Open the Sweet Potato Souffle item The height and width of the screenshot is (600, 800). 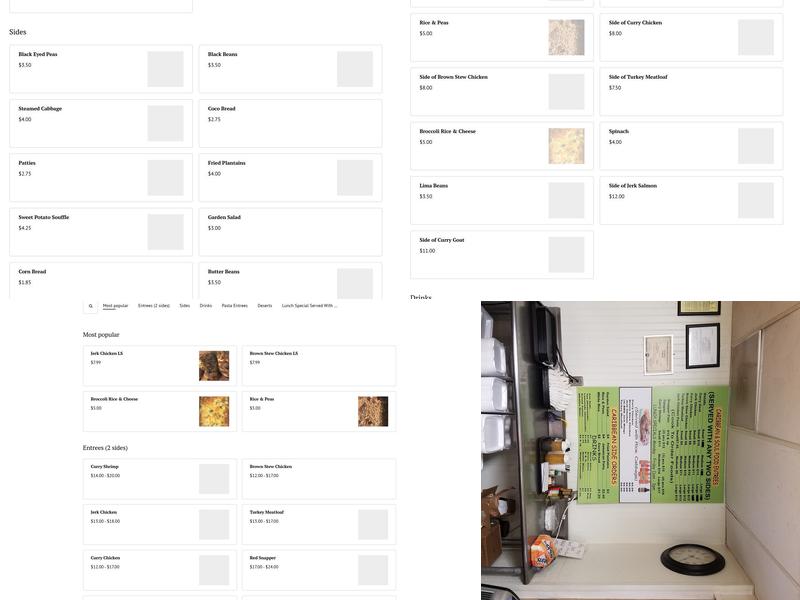(x=100, y=231)
